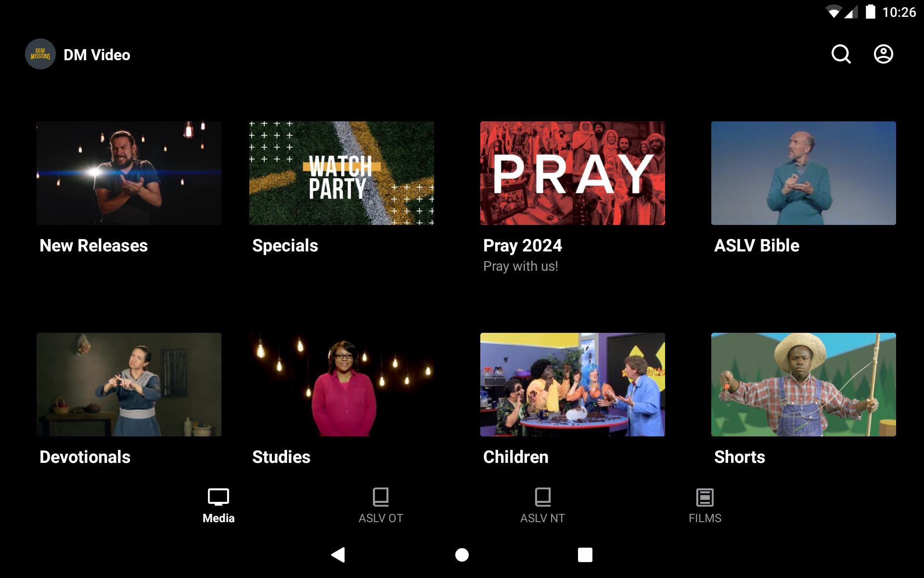The width and height of the screenshot is (924, 578).
Task: Open the Shorts farmer thumbnail
Action: pos(803,384)
